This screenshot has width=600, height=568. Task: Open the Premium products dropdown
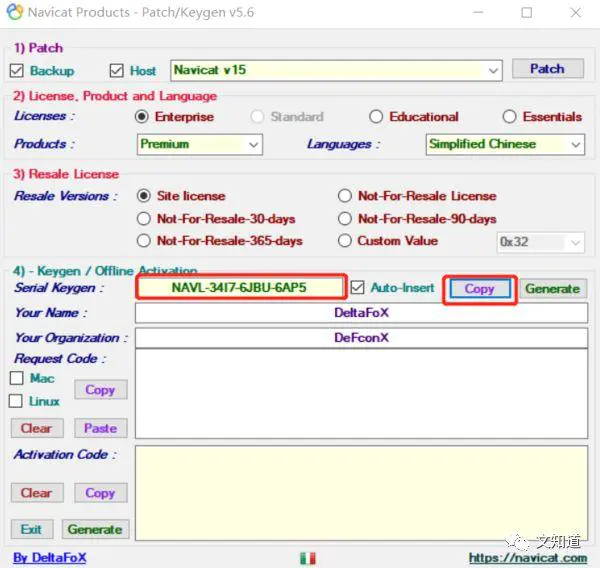pyautogui.click(x=200, y=144)
